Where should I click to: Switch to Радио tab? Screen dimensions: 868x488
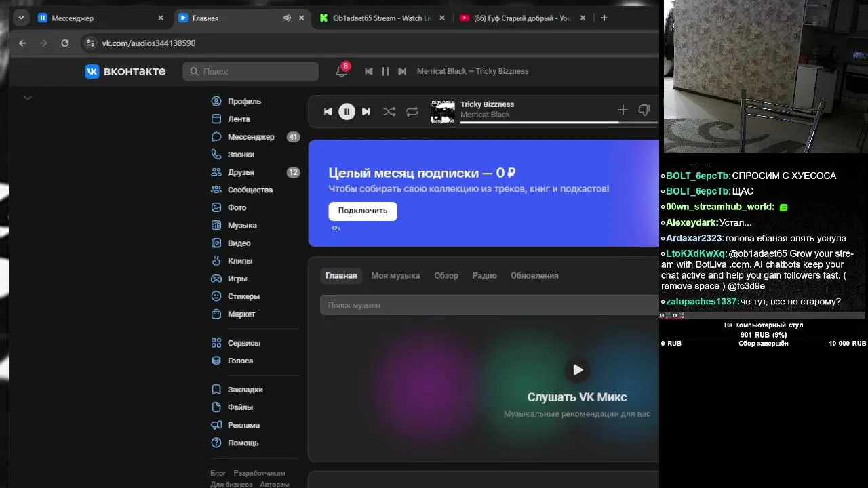tap(484, 276)
